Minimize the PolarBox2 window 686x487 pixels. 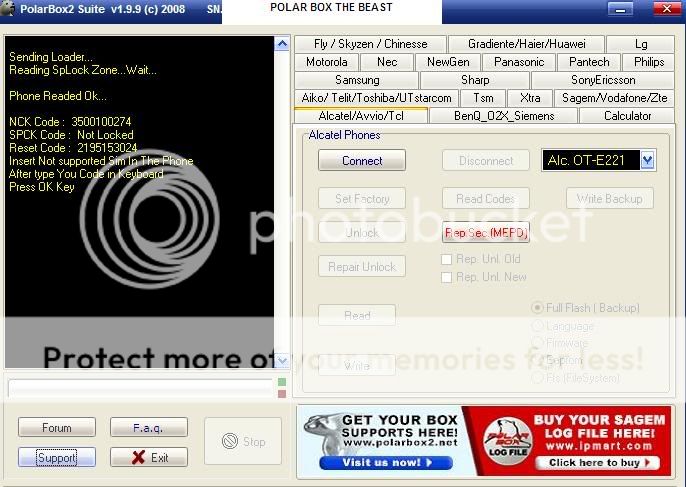[620, 8]
